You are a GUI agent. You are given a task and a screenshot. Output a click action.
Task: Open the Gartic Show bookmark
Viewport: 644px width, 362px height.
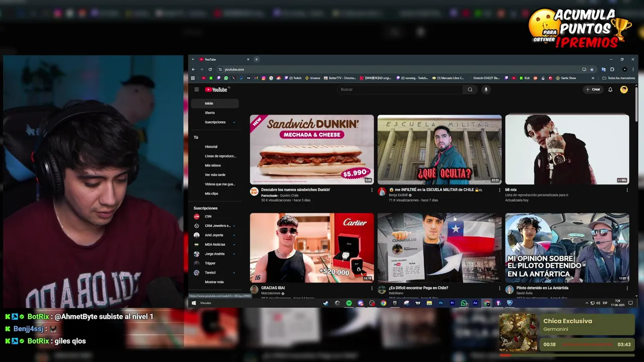pyautogui.click(x=566, y=78)
